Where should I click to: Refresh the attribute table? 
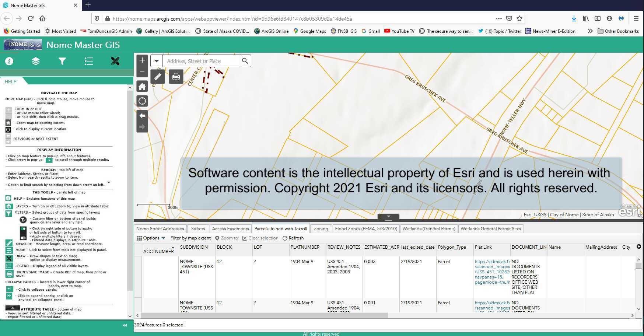click(x=293, y=238)
